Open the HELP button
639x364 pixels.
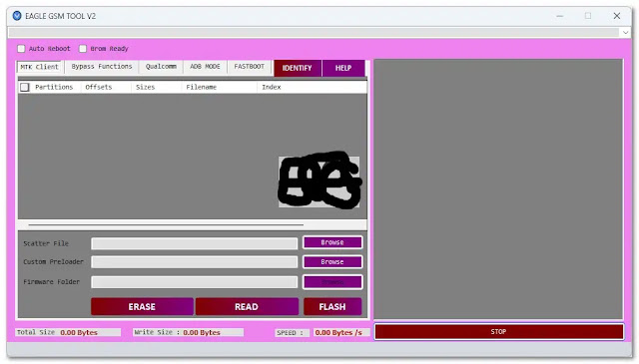coord(343,68)
